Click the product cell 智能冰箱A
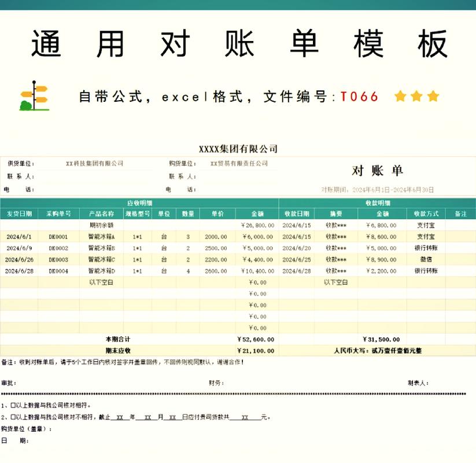Image resolution: width=476 pixels, height=463 pixels. coord(101,237)
